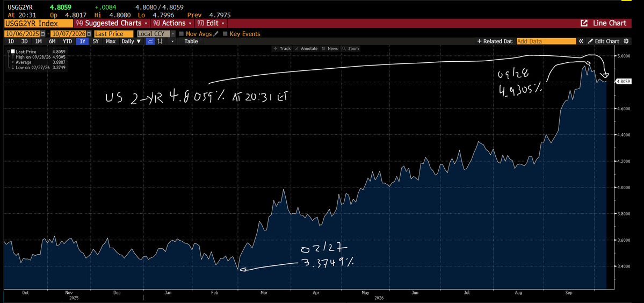Screen dimensions: 644x303
Task: Open the Actions dropdown menu
Action: 172,24
